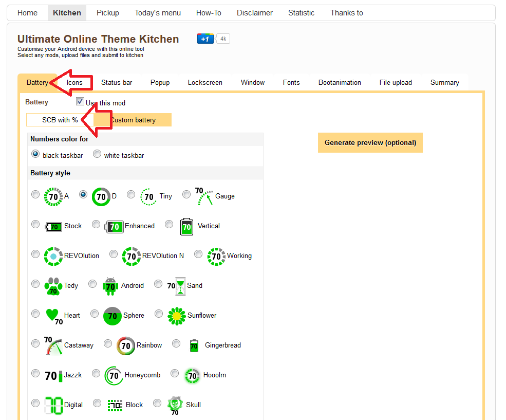Open the How-To page link

209,13
